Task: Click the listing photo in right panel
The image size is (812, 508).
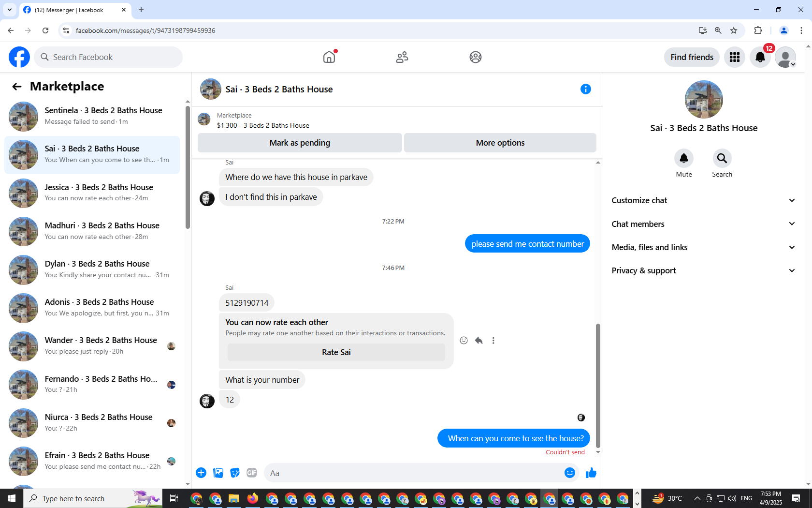Action: point(704,99)
